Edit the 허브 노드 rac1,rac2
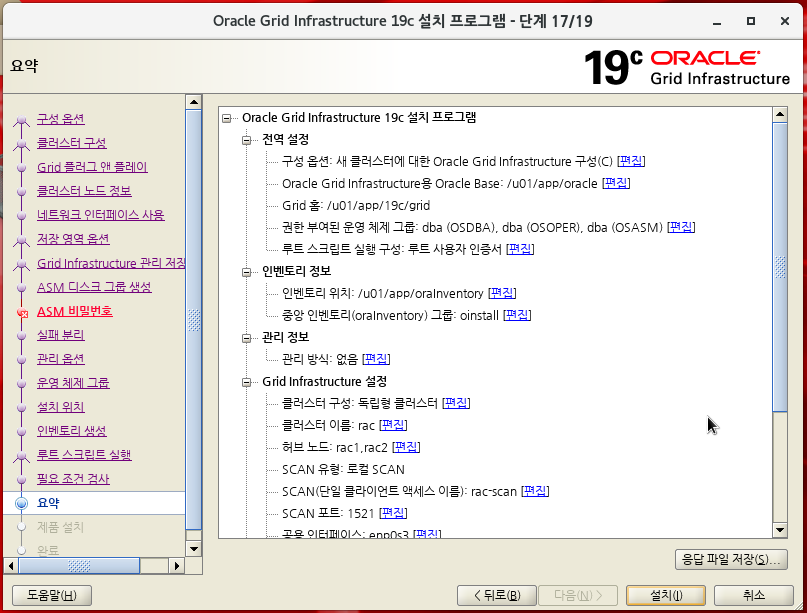807x613 pixels. [x=406, y=447]
